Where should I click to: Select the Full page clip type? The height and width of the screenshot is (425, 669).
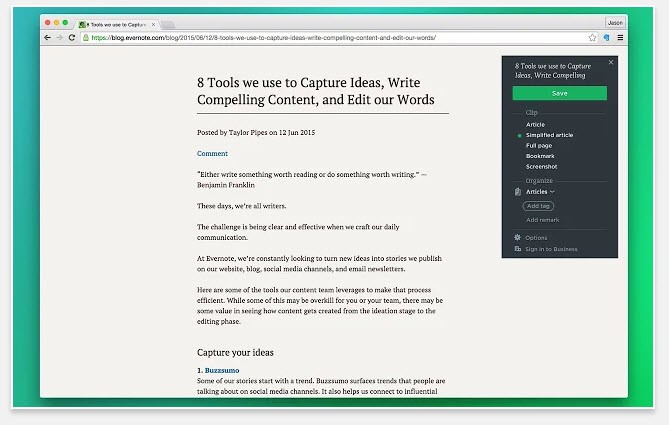click(x=538, y=146)
